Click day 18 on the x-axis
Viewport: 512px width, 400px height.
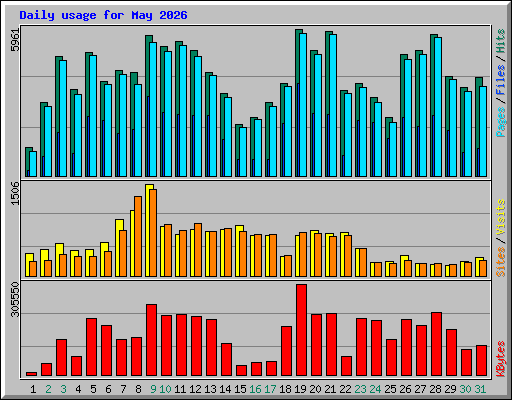coord(285,389)
